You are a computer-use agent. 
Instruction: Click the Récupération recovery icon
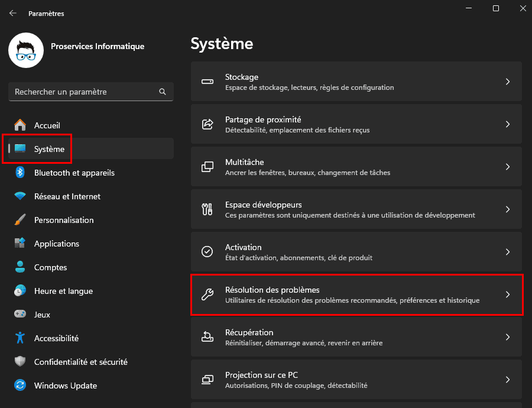click(207, 336)
